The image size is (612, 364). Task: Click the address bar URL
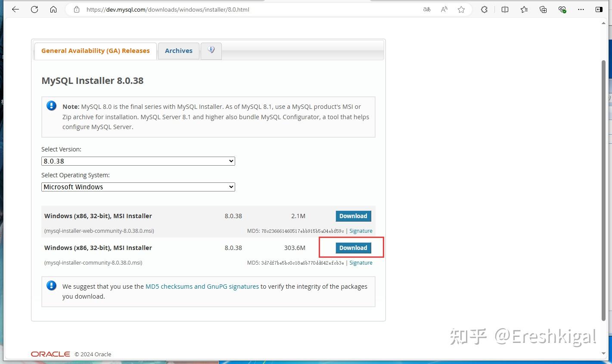(x=168, y=9)
